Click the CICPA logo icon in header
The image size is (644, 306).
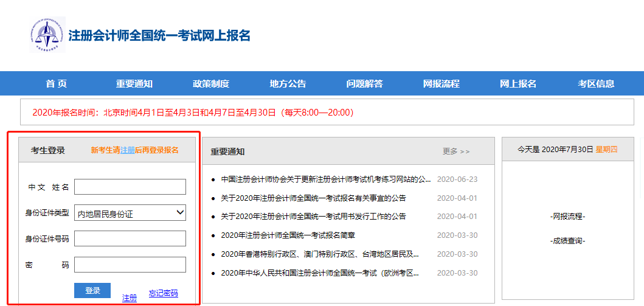[x=47, y=35]
